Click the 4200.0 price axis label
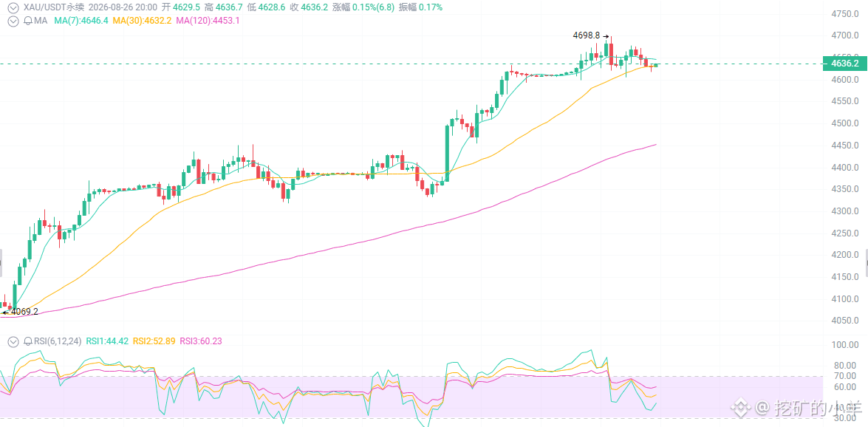The height and width of the screenshot is (427, 868). click(844, 255)
